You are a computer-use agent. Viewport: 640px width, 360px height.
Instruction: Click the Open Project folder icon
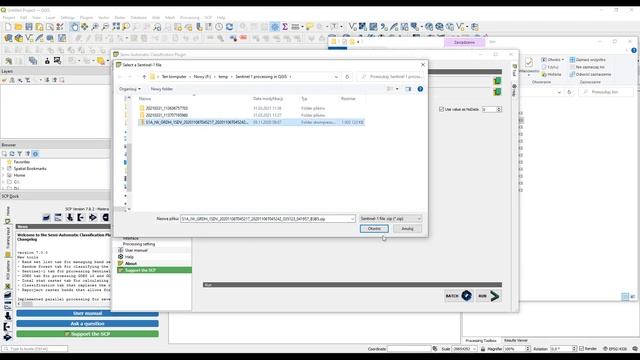coord(18,27)
